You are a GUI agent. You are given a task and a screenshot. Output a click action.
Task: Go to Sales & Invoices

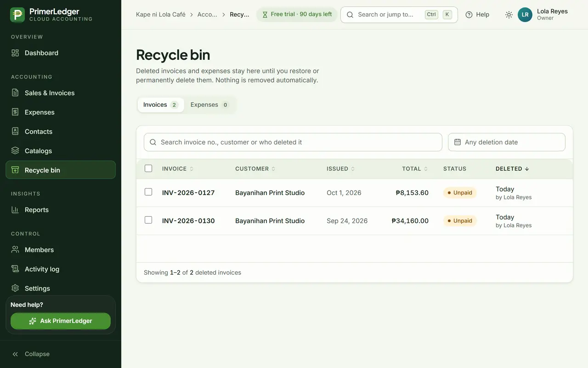(x=61, y=93)
